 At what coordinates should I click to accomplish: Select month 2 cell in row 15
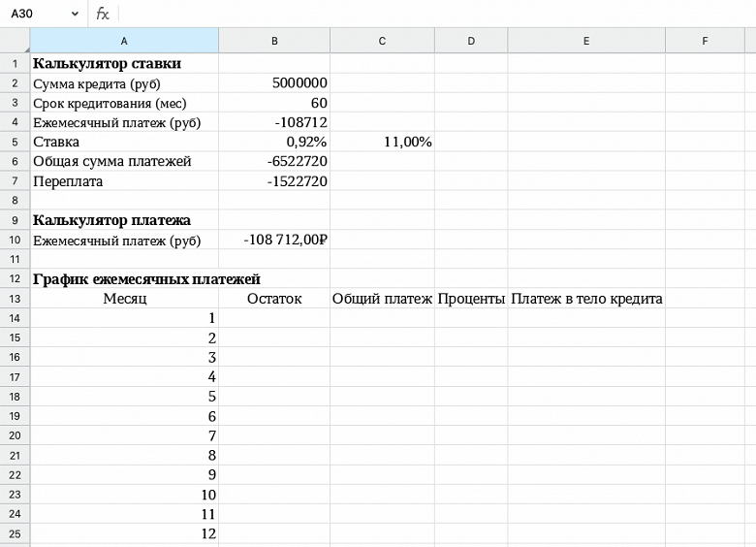coord(124,338)
